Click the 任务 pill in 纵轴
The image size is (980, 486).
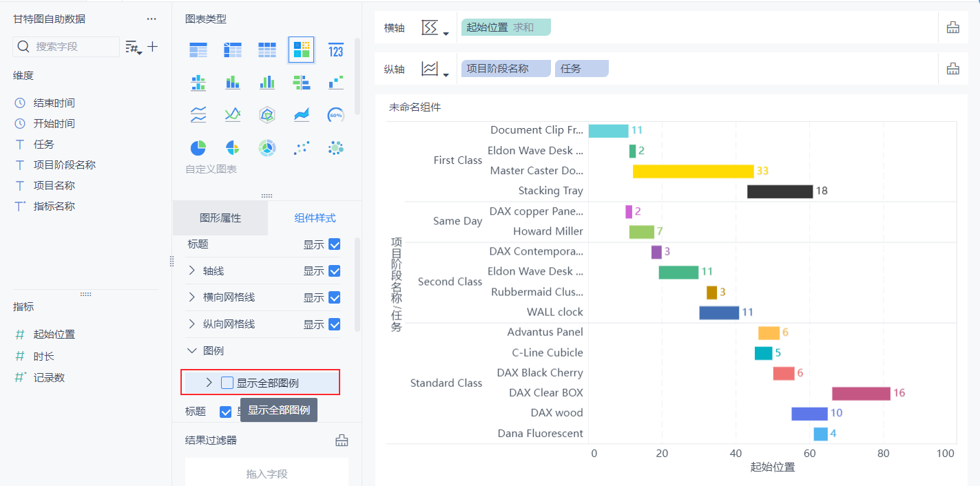(x=582, y=68)
